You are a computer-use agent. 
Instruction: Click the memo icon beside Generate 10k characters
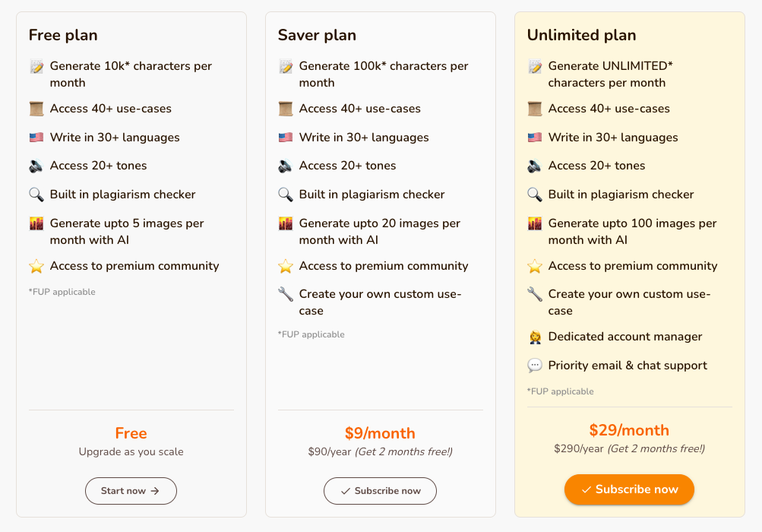click(x=36, y=66)
